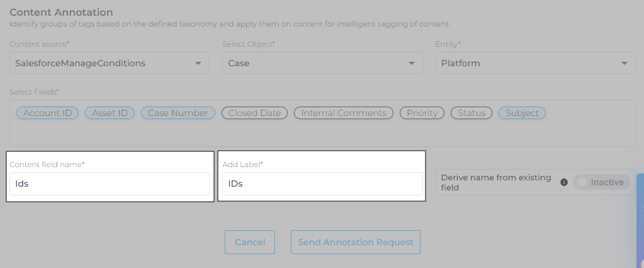Choose the Internal Comments field tag

coord(344,113)
